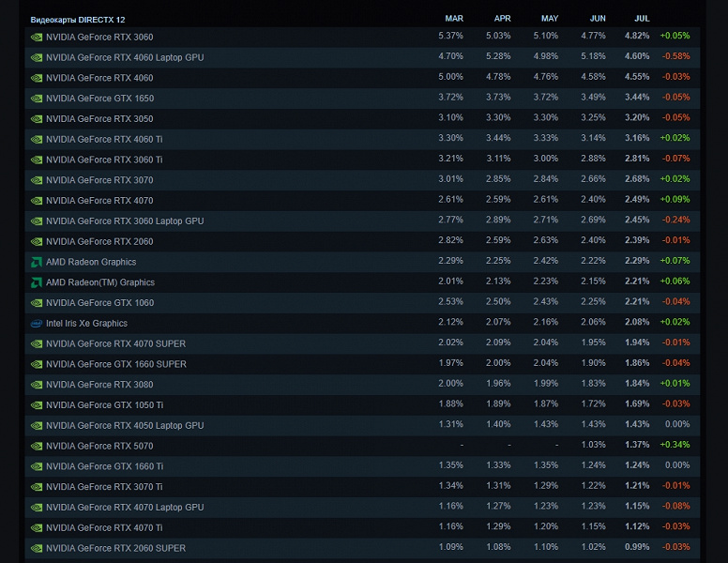The width and height of the screenshot is (728, 563).
Task: Click the NVIDIA logo beside GeForce GTX 1060
Action: tap(37, 303)
